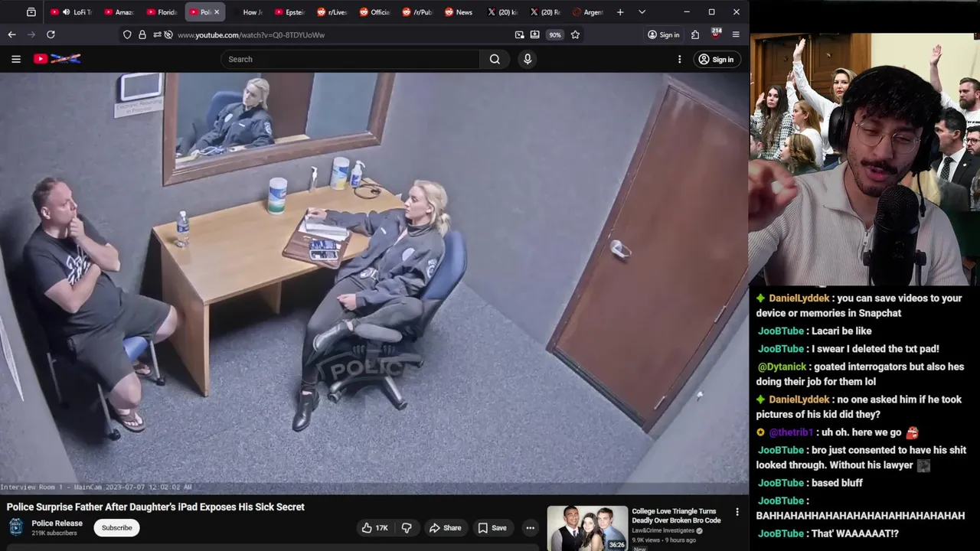
Task: Click the @thetrib1 username in chat
Action: pos(790,432)
